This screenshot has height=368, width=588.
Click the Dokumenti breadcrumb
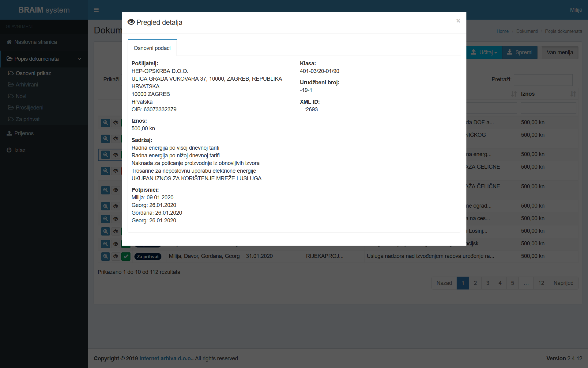click(527, 31)
